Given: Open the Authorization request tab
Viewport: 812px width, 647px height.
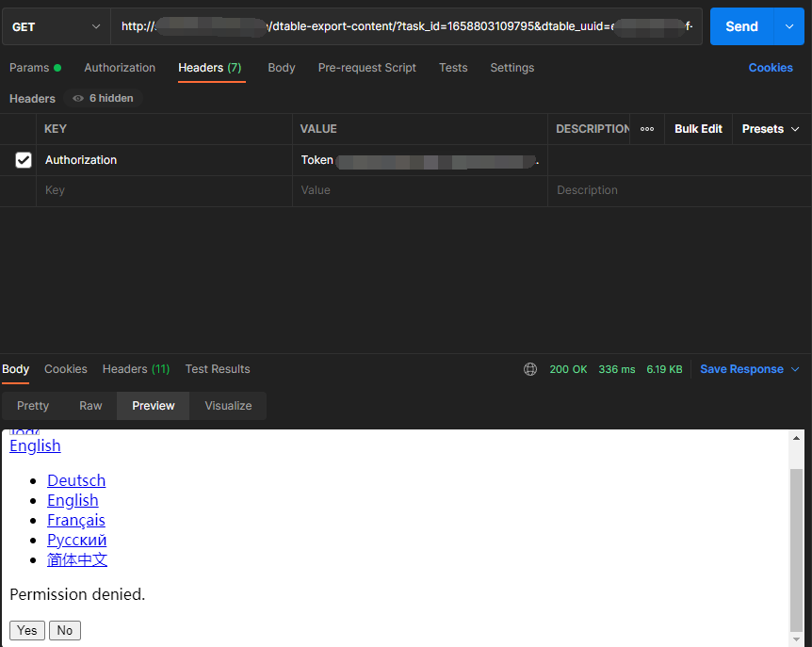Looking at the screenshot, I should (120, 68).
